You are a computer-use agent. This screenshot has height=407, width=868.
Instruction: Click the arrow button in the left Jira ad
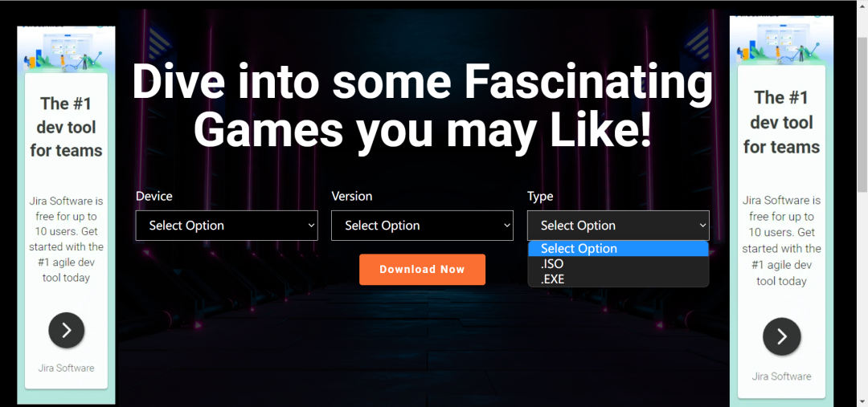pos(67,330)
